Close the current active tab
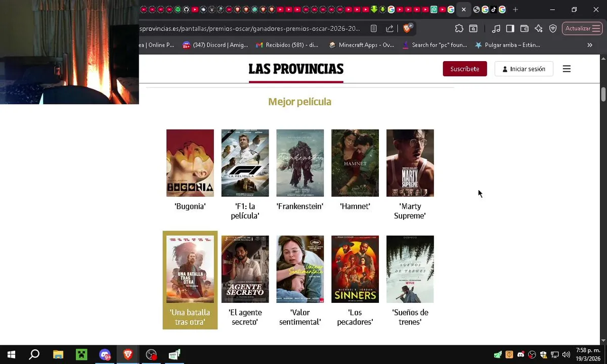Screen dimensions: 607x364 (x=463, y=10)
